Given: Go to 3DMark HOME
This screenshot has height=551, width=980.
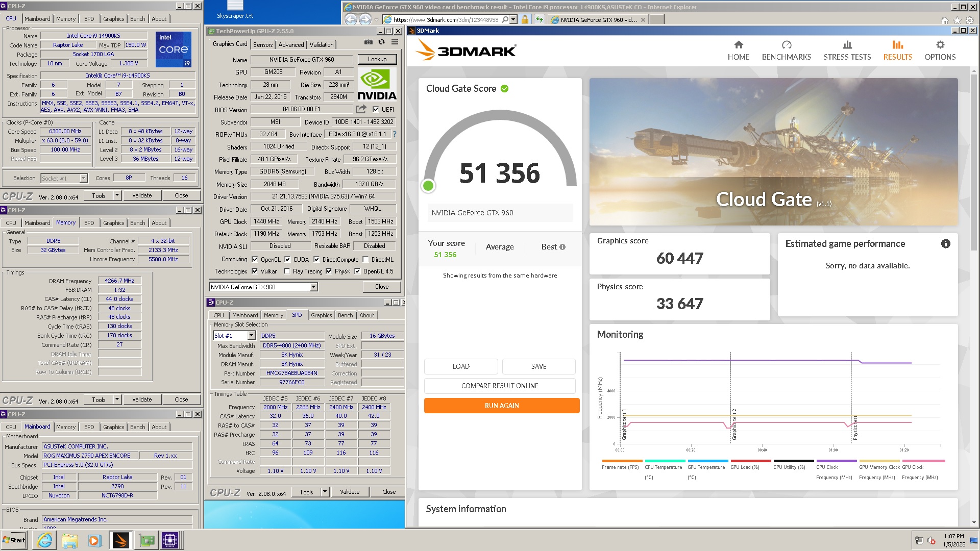Looking at the screenshot, I should tap(739, 50).
